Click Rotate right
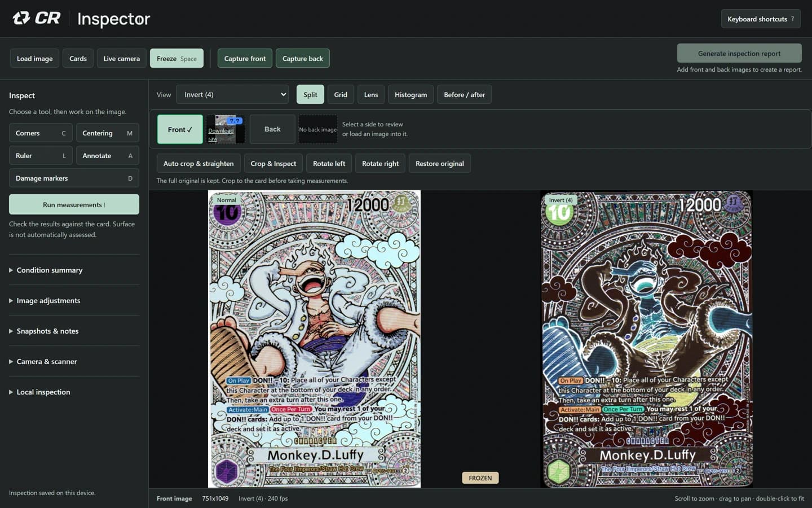Image resolution: width=812 pixels, height=508 pixels. (x=380, y=163)
